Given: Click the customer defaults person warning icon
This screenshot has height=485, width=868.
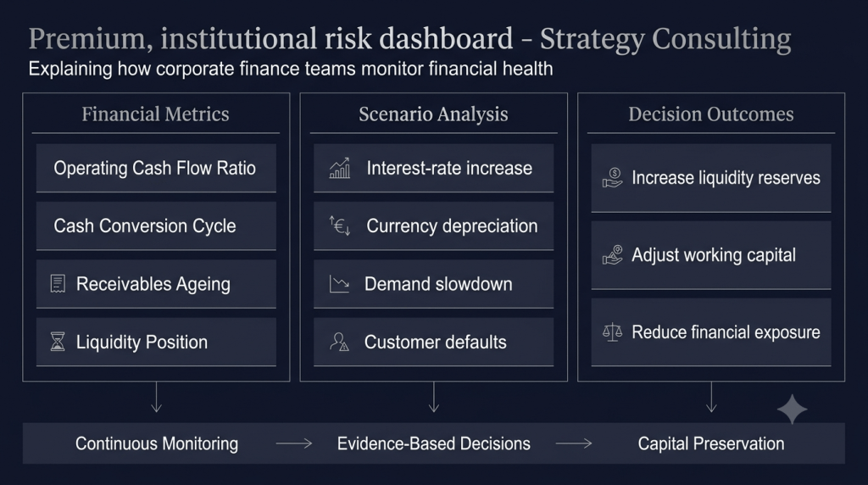Looking at the screenshot, I should tap(339, 342).
